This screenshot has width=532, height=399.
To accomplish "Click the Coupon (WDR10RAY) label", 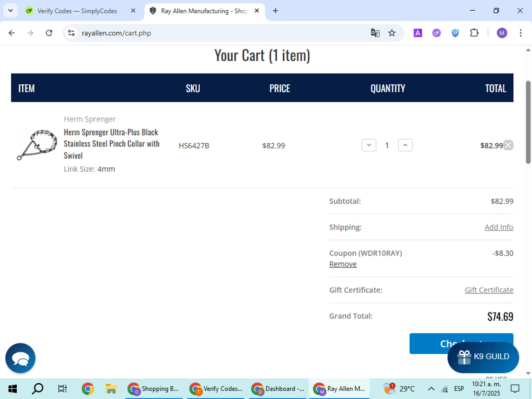I will [x=366, y=253].
